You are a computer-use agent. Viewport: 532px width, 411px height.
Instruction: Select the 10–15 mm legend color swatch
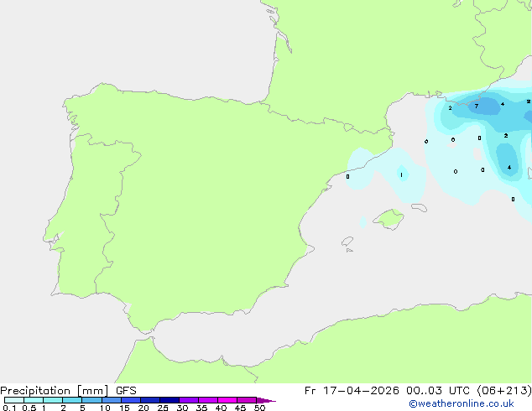point(112,400)
